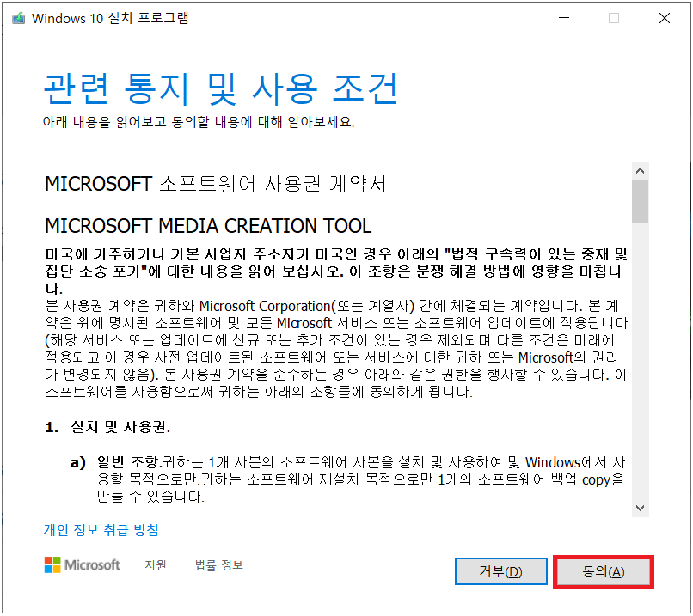Open the 지원 support link
Screen dimensions: 693x616
pos(156,564)
